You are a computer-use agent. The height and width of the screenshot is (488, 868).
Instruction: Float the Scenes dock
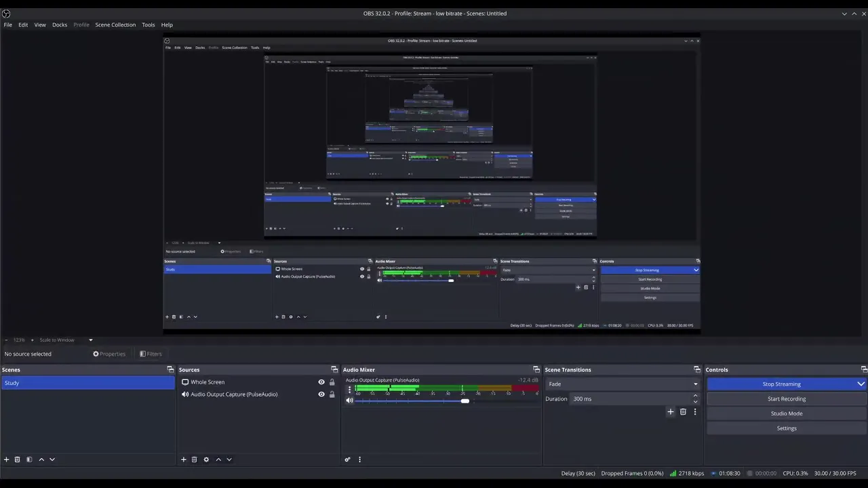point(170,369)
